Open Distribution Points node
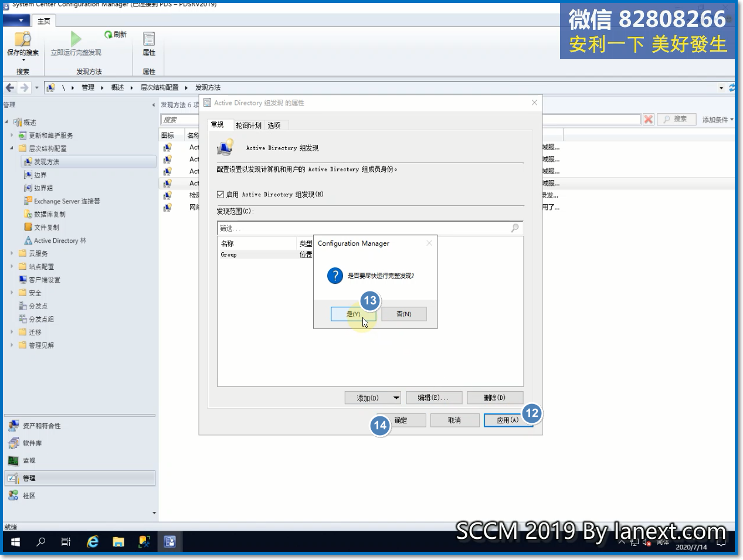This screenshot has height=560, width=743. [x=38, y=306]
